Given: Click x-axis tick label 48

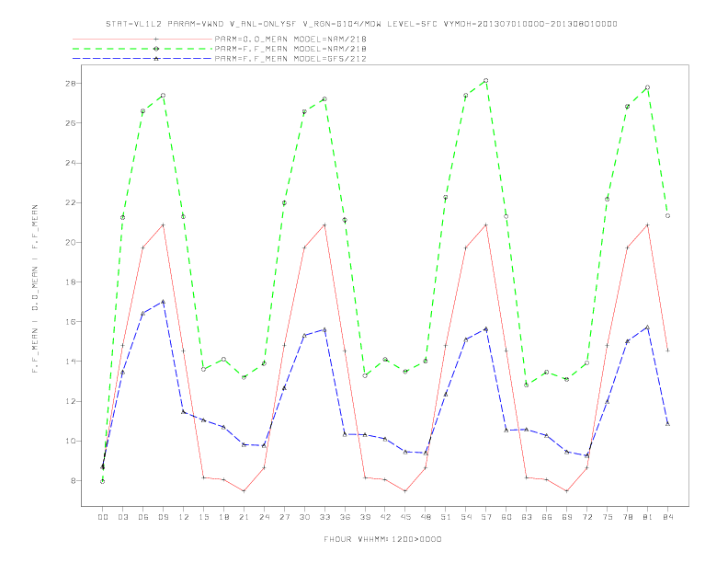Looking at the screenshot, I should (x=426, y=517).
